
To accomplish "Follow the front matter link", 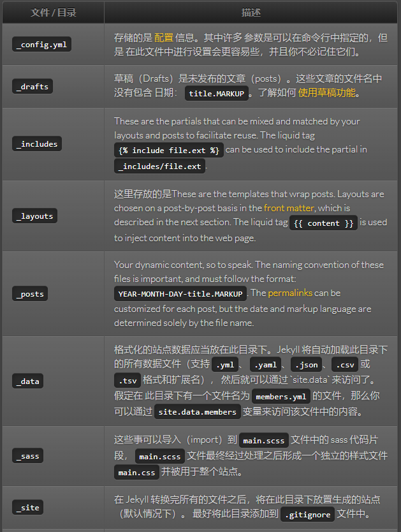I will pos(289,208).
